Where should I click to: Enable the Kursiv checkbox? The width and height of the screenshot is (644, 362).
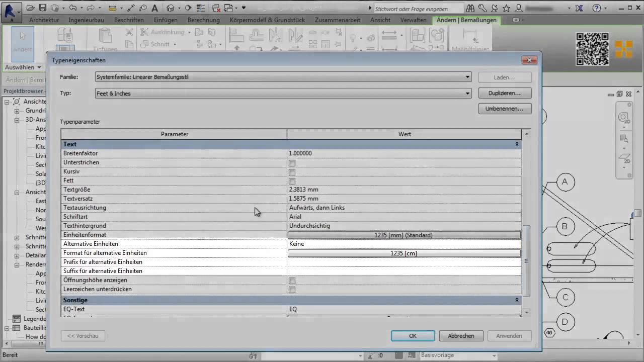coord(292,172)
